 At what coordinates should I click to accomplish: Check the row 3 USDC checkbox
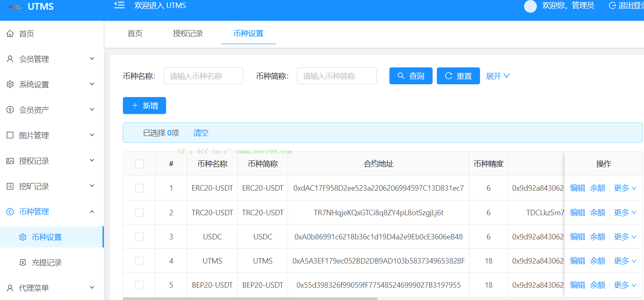coord(139,236)
